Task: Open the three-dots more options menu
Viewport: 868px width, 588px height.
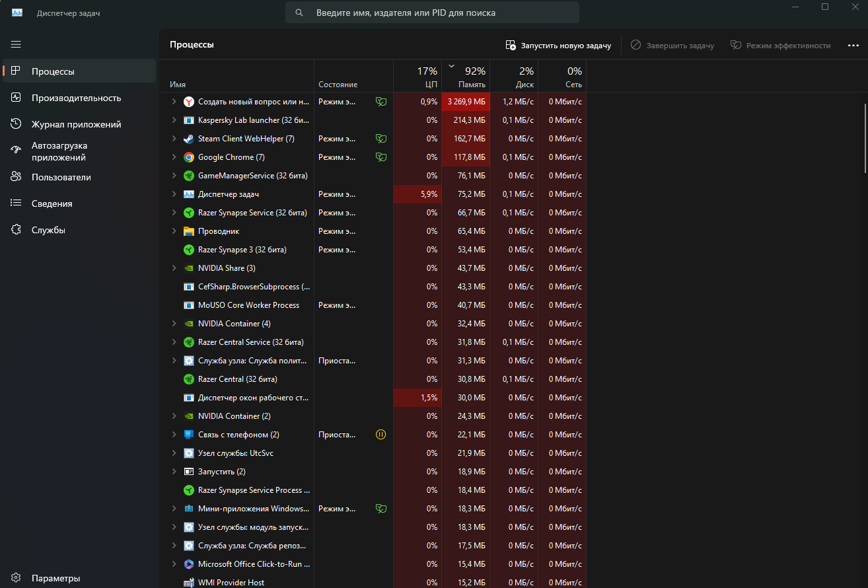Action: pos(853,45)
